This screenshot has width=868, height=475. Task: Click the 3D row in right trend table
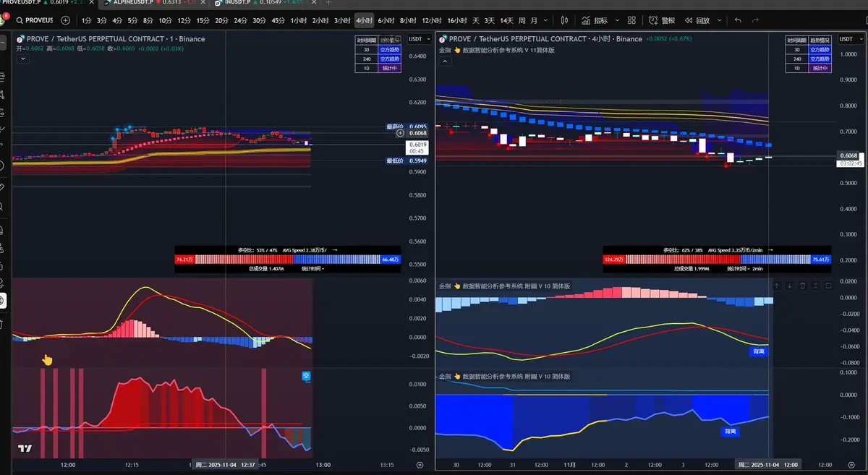[809, 49]
